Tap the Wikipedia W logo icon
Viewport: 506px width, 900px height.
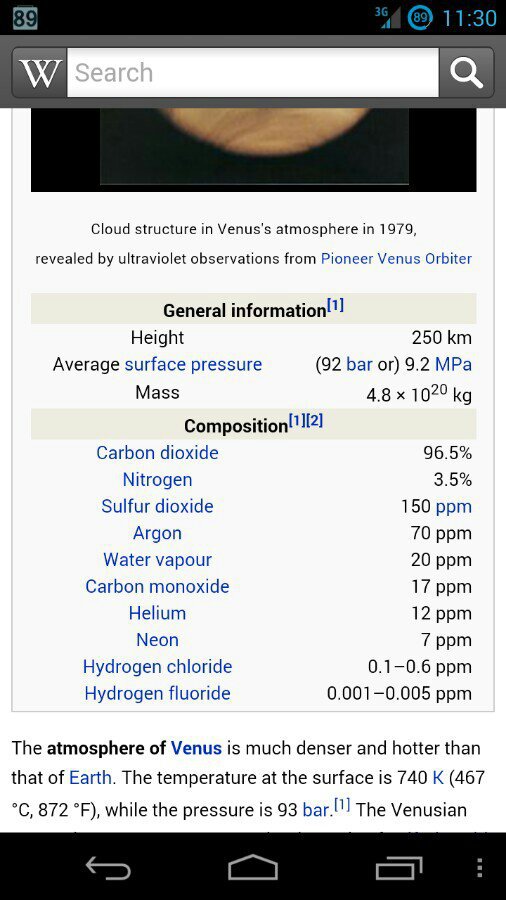[x=40, y=72]
